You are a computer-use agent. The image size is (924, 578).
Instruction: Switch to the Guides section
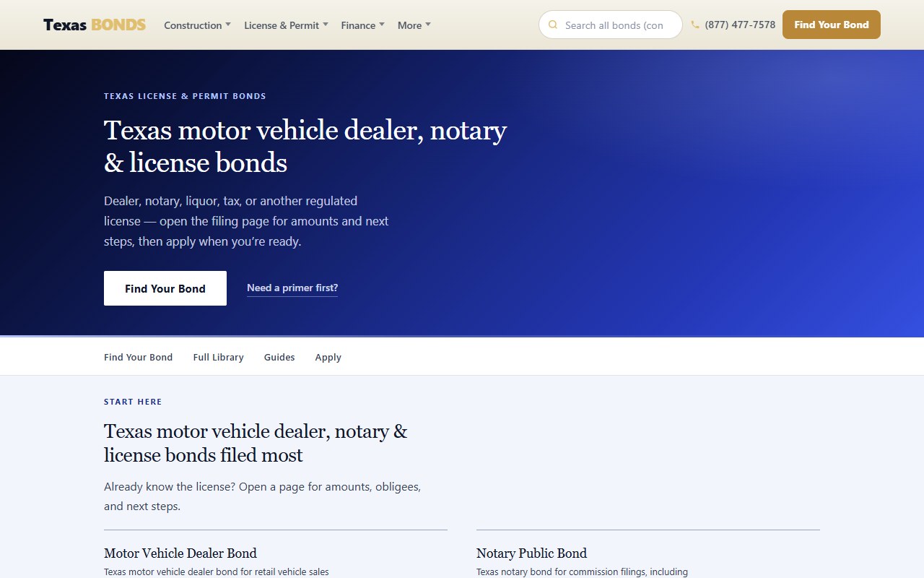(279, 357)
